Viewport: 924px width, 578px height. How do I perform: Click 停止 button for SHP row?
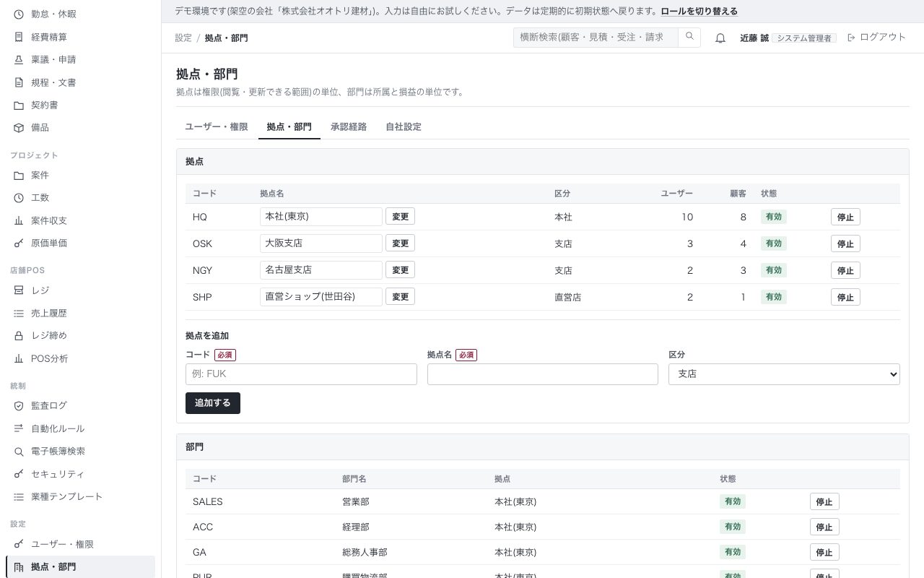(x=845, y=297)
